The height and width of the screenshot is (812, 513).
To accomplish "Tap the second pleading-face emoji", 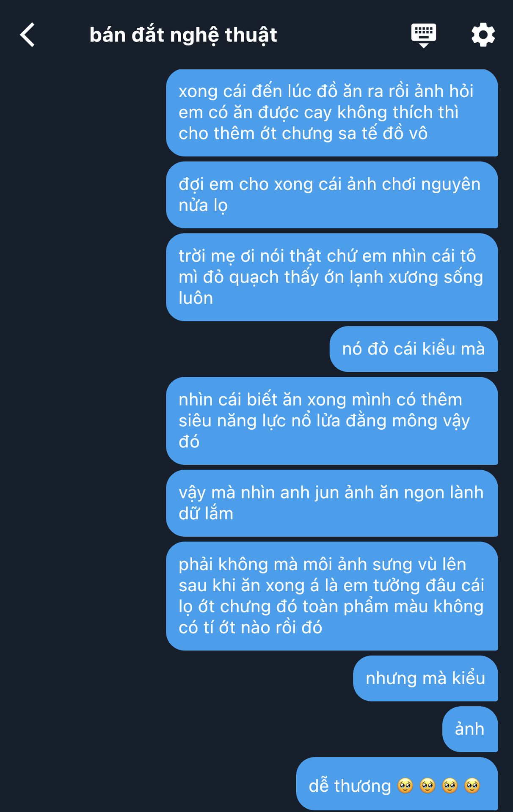I will pos(427,786).
